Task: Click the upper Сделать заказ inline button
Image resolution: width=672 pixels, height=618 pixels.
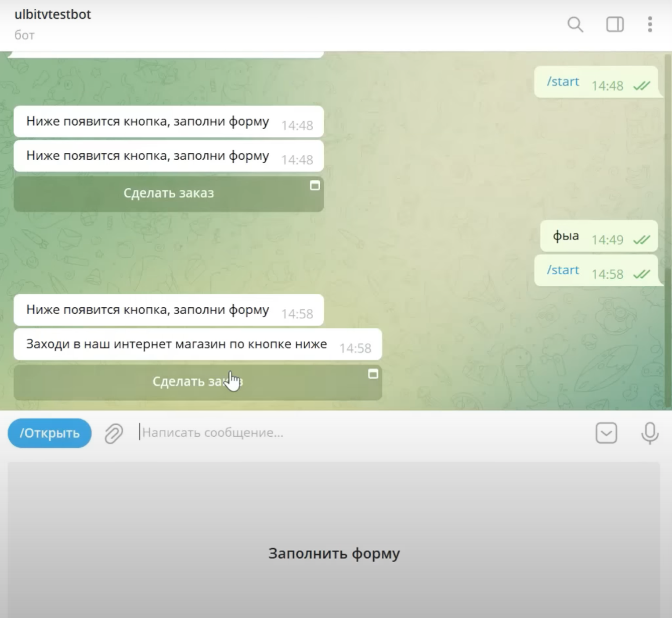Action: pyautogui.click(x=169, y=193)
